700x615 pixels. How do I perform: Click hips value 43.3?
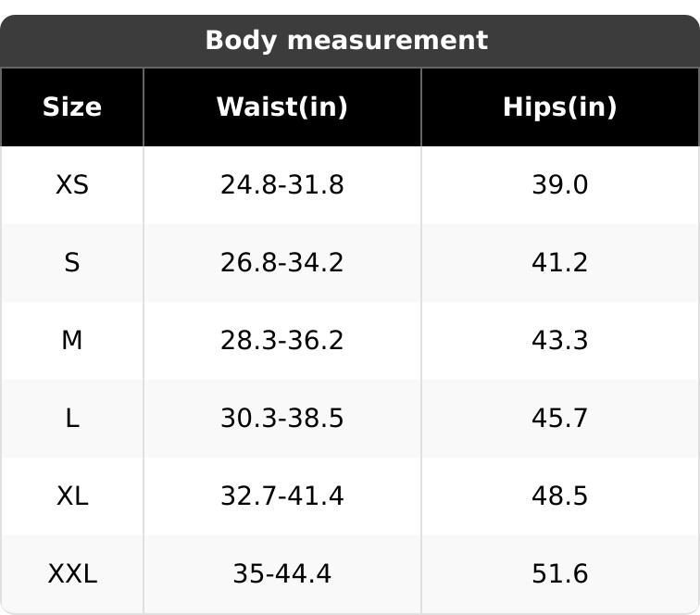tap(559, 341)
